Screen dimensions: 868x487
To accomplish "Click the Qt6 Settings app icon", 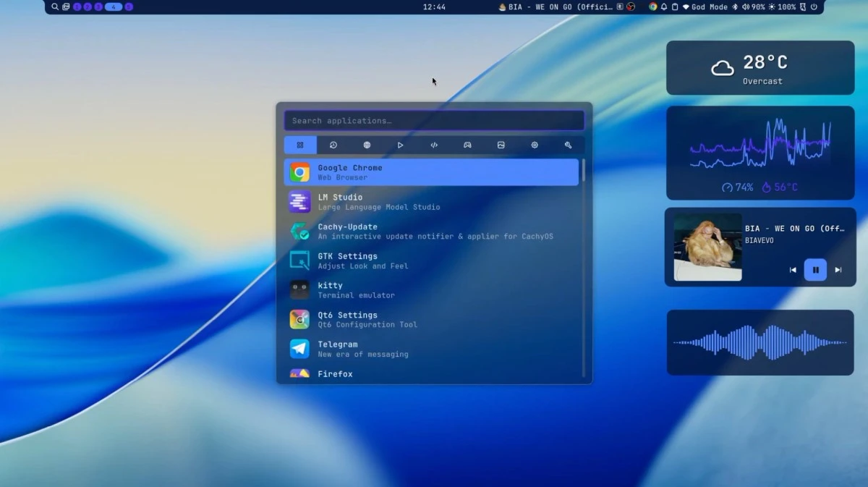I will tap(299, 319).
